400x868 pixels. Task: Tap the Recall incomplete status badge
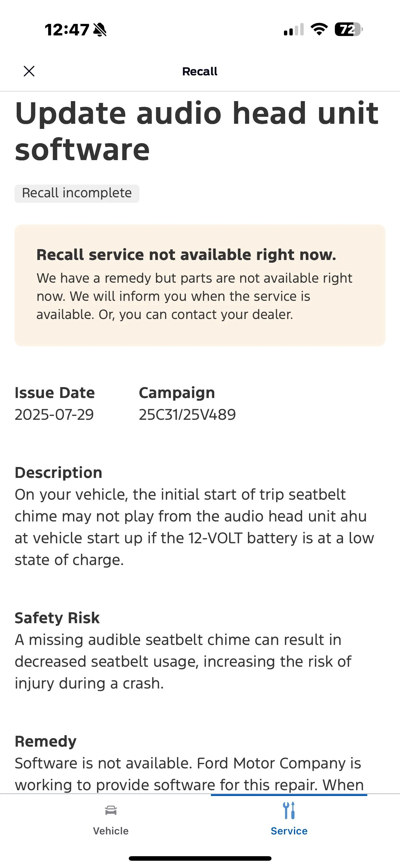click(77, 193)
